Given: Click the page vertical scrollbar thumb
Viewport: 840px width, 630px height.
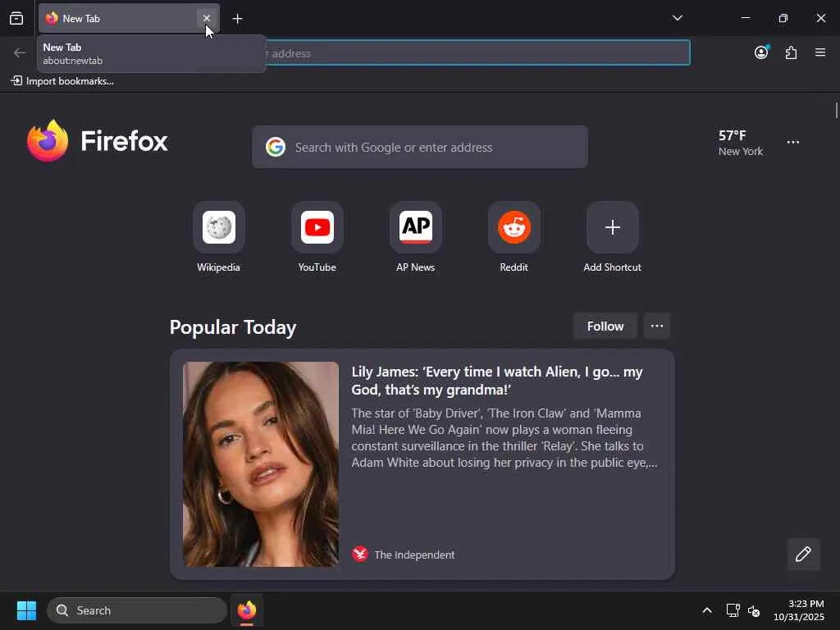Looking at the screenshot, I should (836, 110).
